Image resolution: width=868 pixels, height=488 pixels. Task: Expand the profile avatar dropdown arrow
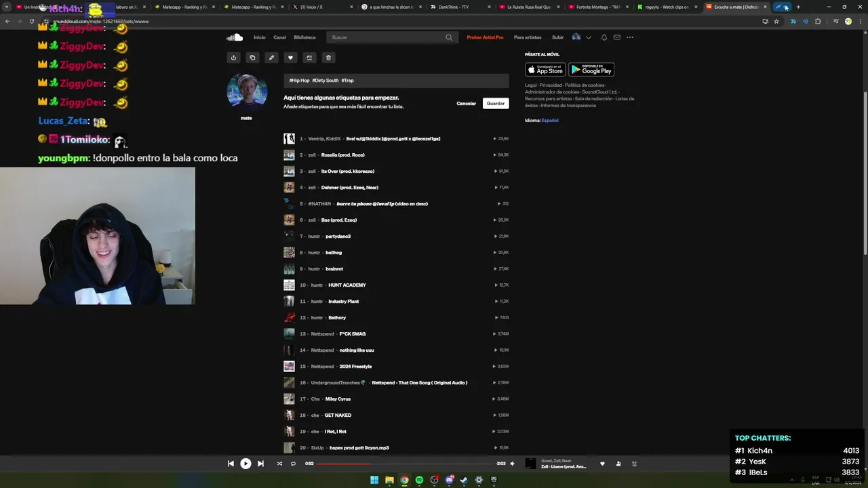tap(589, 37)
